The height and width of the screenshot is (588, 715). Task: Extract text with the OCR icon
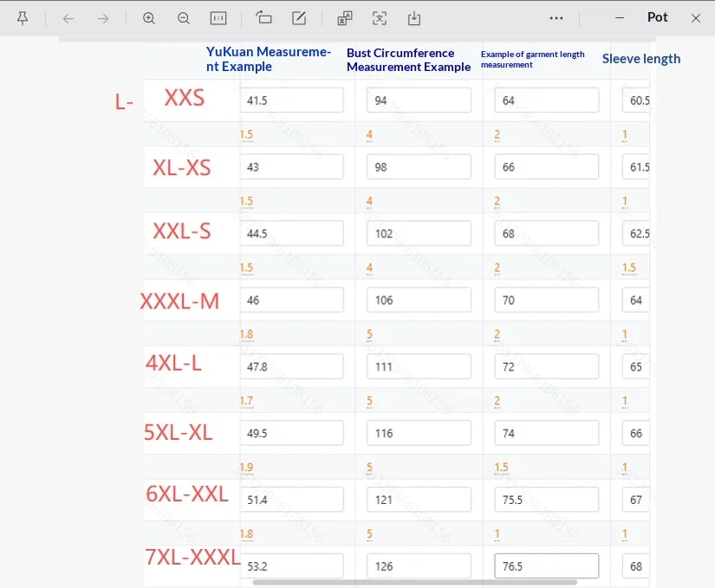pyautogui.click(x=380, y=18)
